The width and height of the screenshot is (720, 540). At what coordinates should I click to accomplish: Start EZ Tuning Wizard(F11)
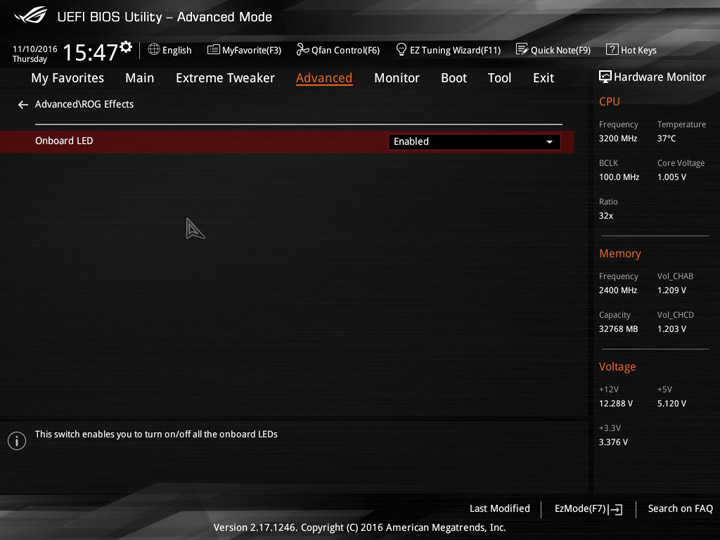coord(455,50)
